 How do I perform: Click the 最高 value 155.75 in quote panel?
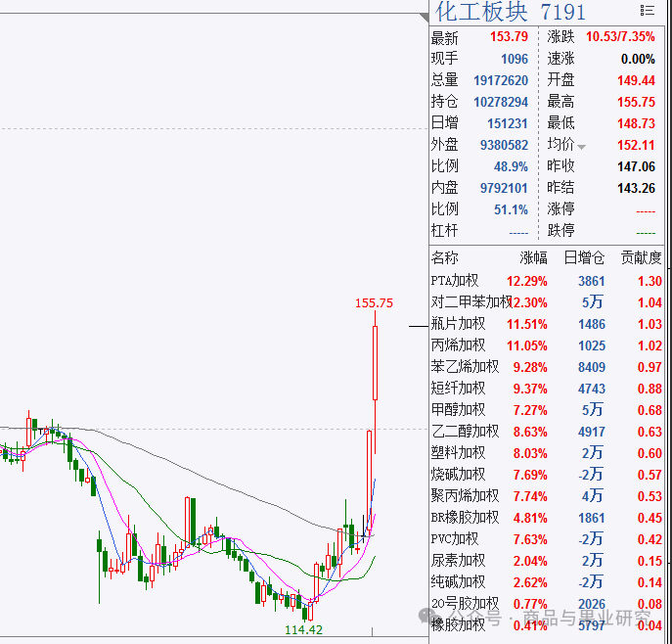coord(636,102)
